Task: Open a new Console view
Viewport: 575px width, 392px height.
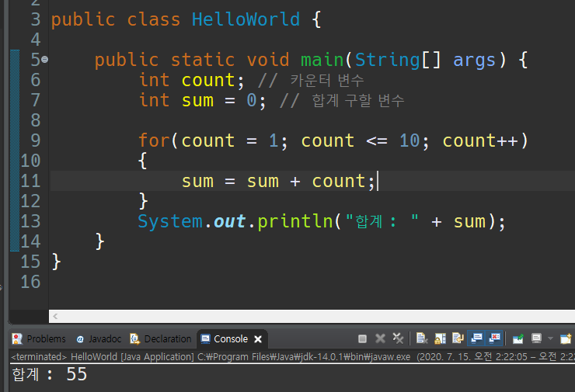Action: pos(566,338)
